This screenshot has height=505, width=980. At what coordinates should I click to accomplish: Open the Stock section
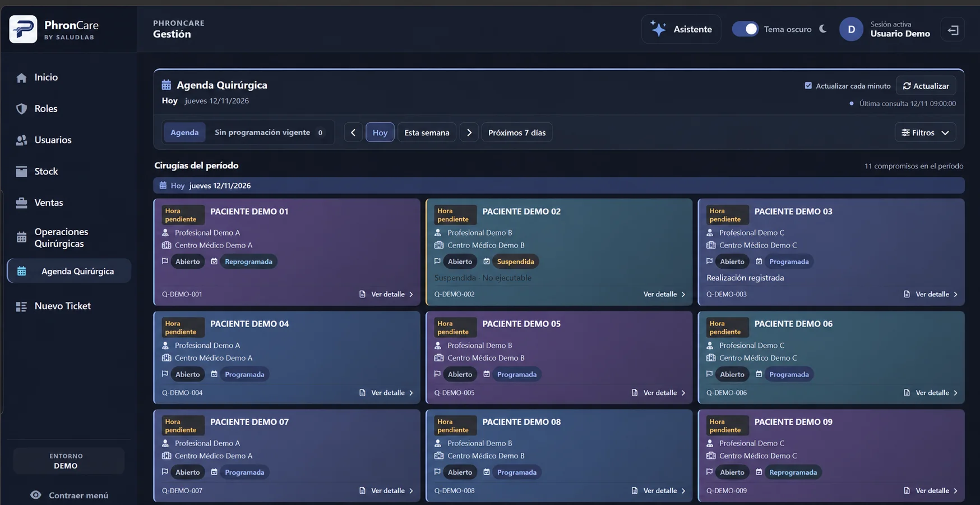pyautogui.click(x=46, y=172)
